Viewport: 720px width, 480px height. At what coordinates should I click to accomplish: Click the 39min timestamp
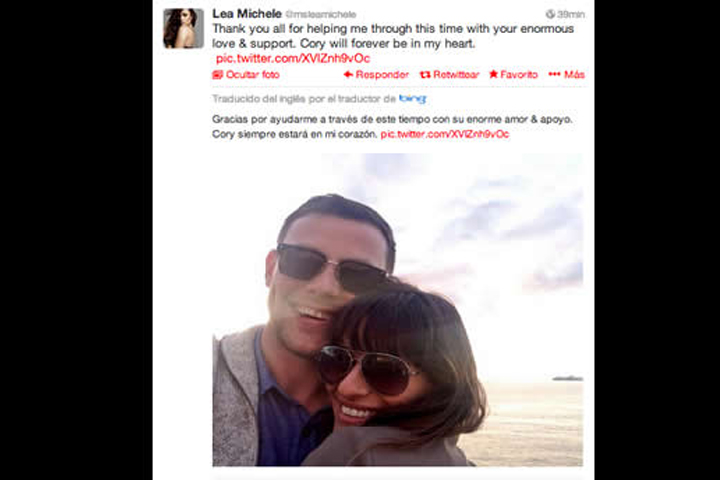[x=571, y=14]
